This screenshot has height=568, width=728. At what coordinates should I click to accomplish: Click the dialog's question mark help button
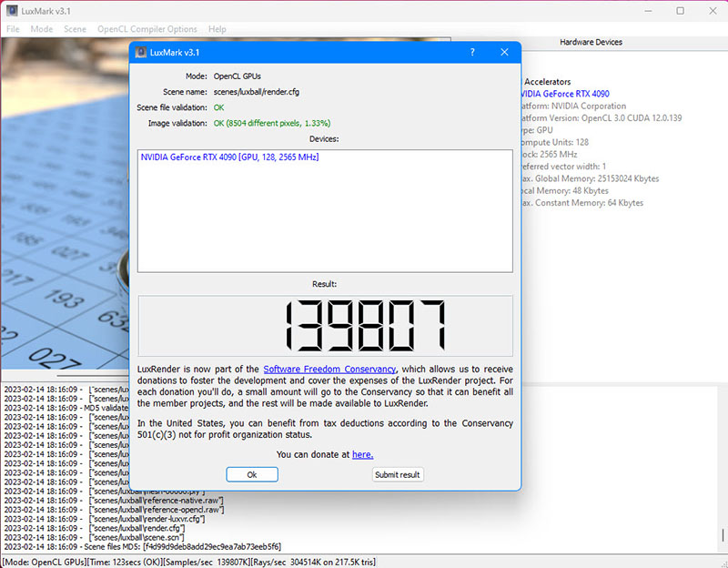click(x=471, y=53)
